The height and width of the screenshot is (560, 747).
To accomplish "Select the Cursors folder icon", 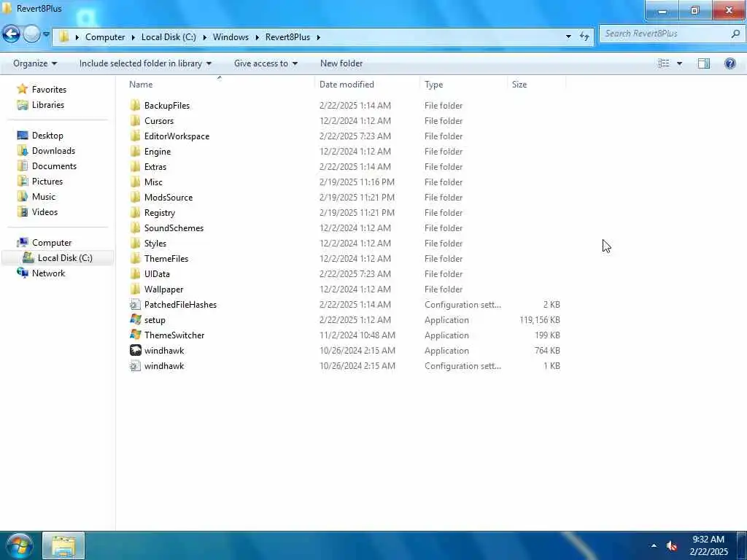I will (x=135, y=120).
